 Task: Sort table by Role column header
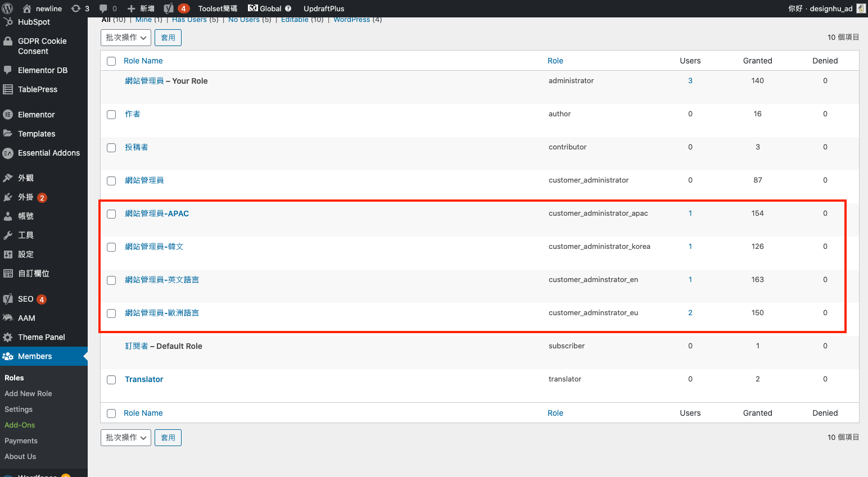555,61
